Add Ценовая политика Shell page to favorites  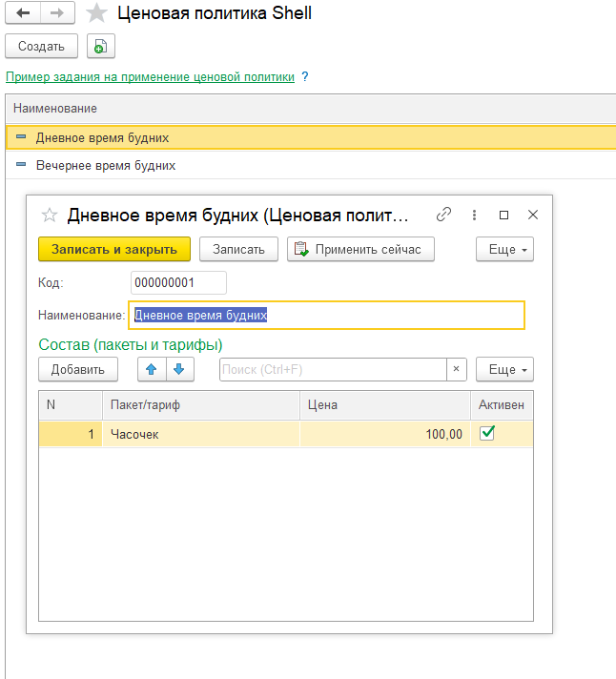pyautogui.click(x=95, y=13)
